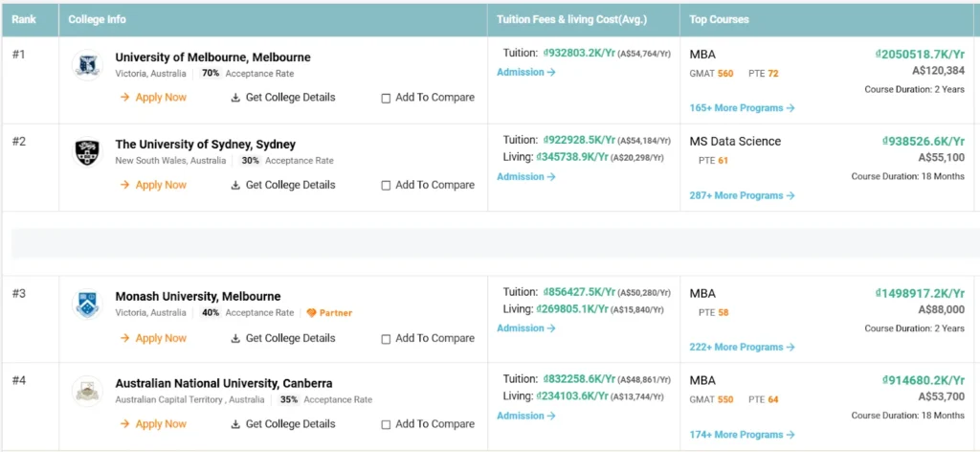Apply Now to University of Melbourne
The width and height of the screenshot is (980, 452).
153,97
